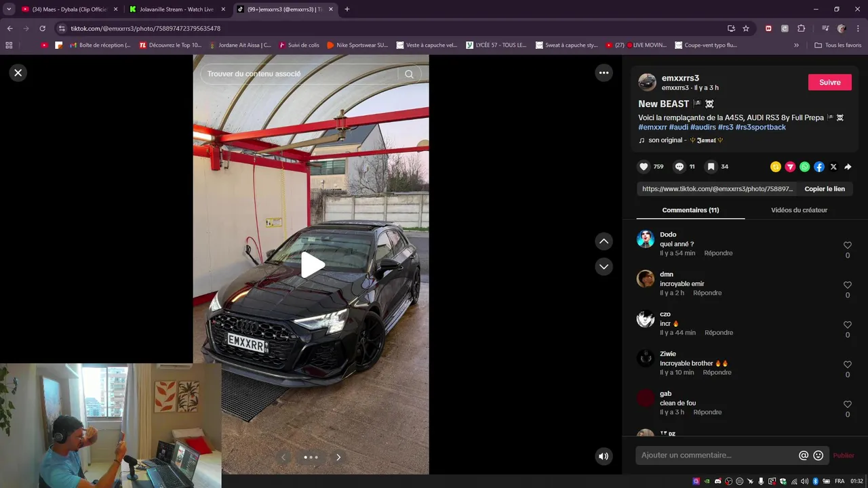Bookmark this page with star icon
This screenshot has height=488, width=868.
click(746, 28)
